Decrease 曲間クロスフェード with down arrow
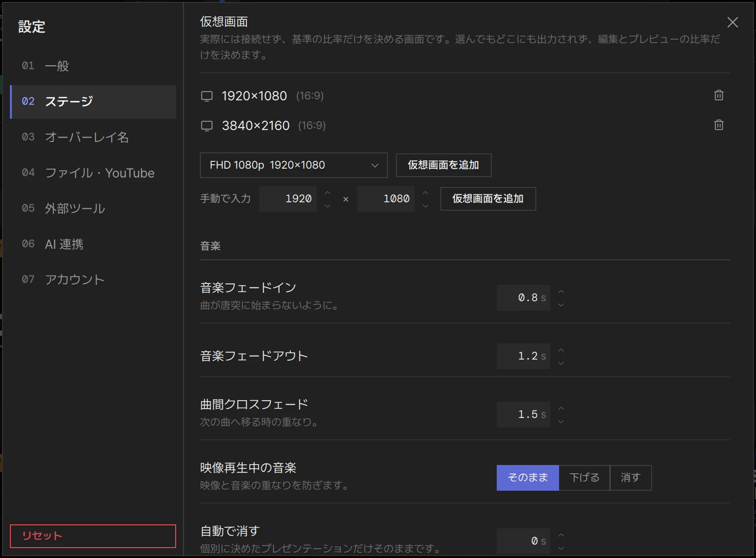The height and width of the screenshot is (558, 756). (561, 421)
